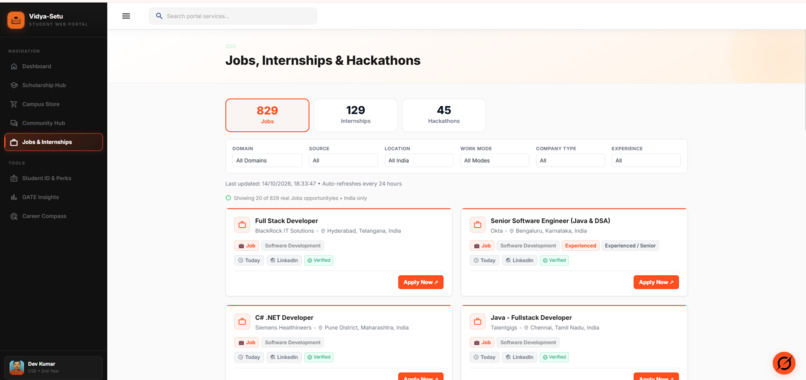
Task: Click the Vidya-Setu logo icon
Action: [16, 20]
